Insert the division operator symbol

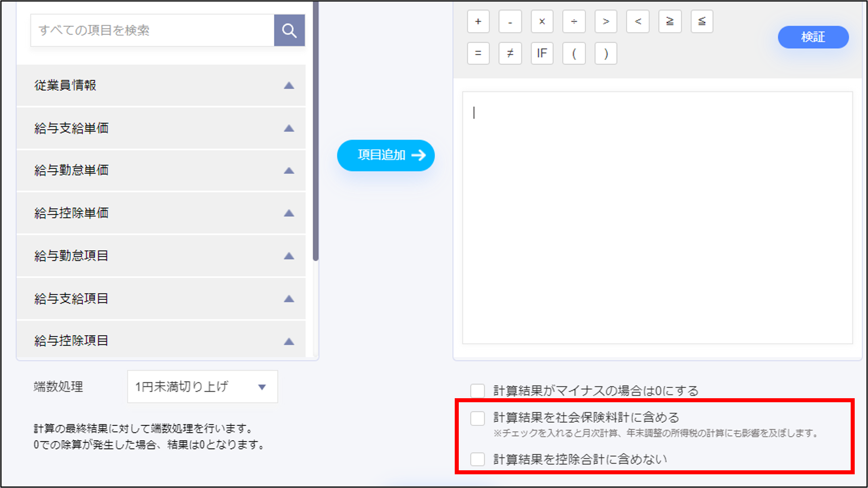point(574,22)
